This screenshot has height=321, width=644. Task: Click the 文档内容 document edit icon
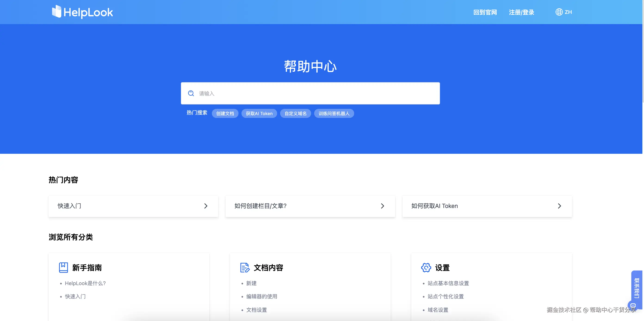[x=245, y=267]
